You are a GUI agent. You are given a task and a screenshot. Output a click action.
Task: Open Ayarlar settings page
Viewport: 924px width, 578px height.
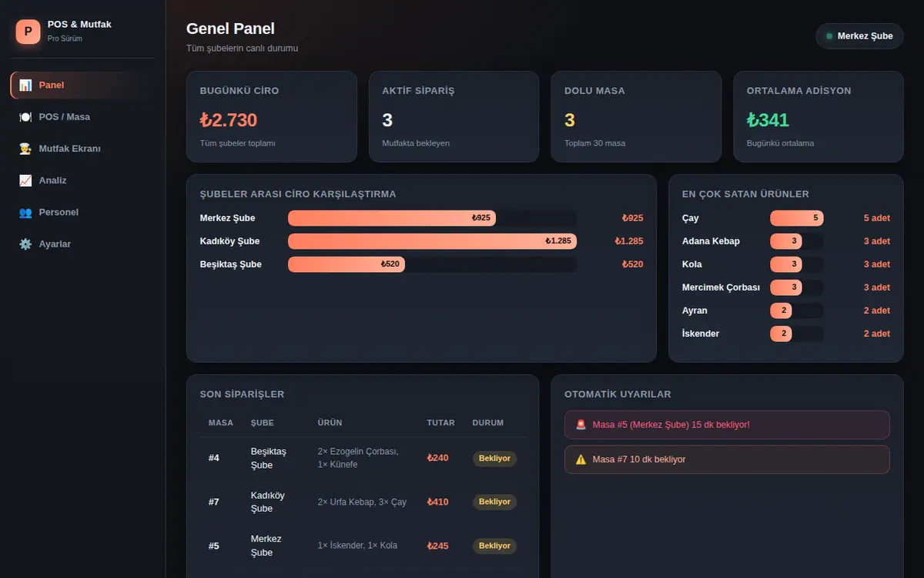pos(82,244)
